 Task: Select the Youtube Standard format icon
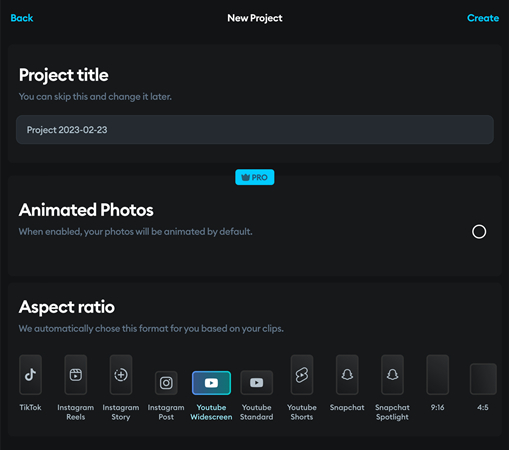point(257,383)
